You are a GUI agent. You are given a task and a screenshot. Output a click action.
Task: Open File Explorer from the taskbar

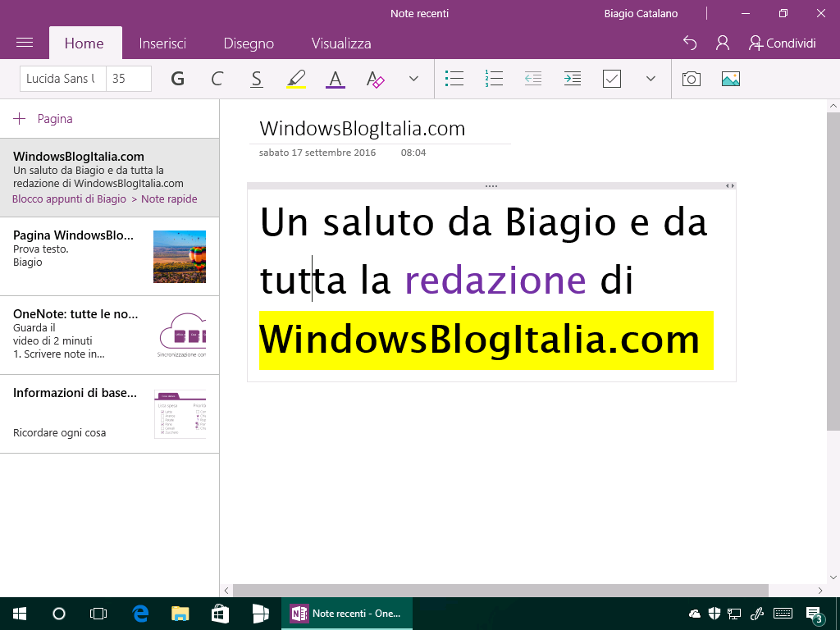[180, 614]
